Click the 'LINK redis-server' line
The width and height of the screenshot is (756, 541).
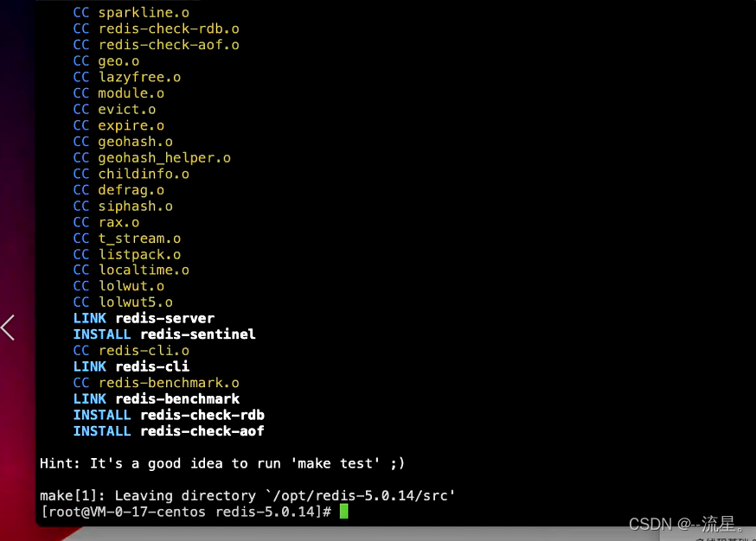coord(144,318)
